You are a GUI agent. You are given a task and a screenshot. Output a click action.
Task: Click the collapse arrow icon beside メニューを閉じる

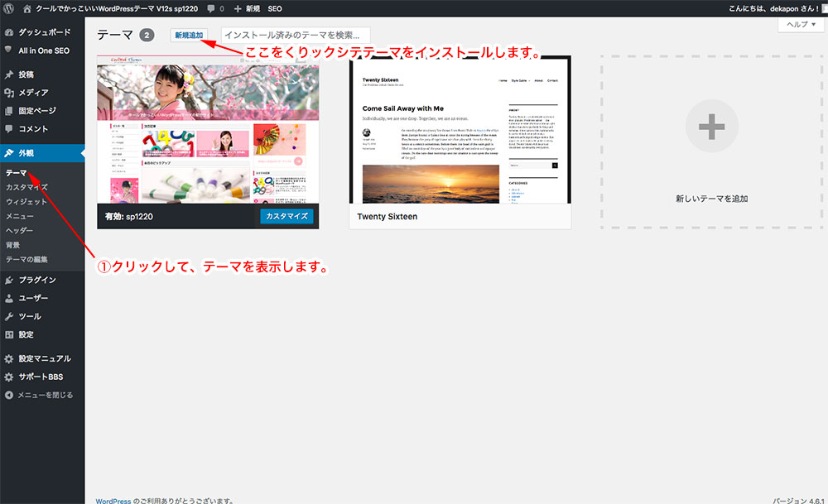(9, 395)
